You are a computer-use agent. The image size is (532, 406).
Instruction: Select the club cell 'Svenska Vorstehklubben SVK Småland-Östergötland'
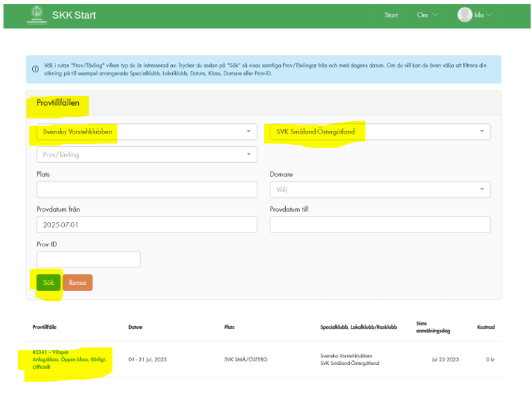(349, 359)
